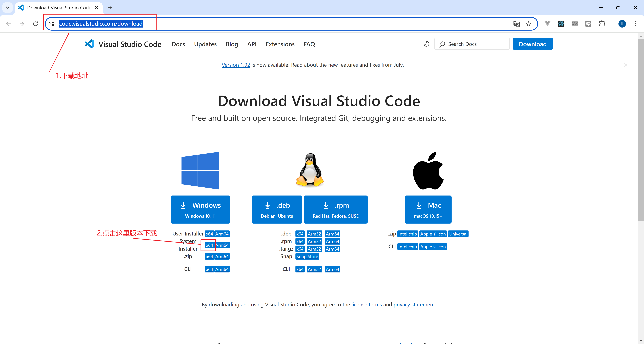This screenshot has width=644, height=344.
Task: Open the FAQ page tab
Action: pyautogui.click(x=310, y=44)
